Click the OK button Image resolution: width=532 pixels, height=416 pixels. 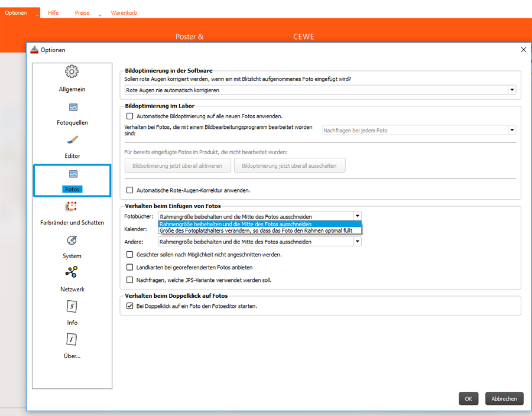coord(468,399)
